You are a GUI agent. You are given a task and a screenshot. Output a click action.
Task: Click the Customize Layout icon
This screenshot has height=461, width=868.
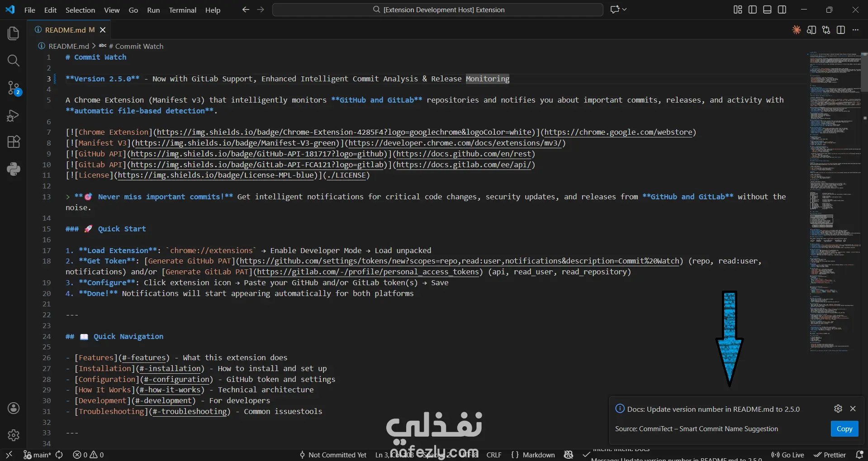(x=738, y=9)
